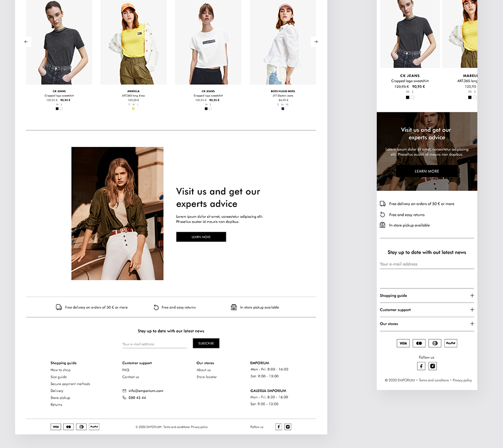Screen dimensions: 503x448
Task: Open the Store locator link
Action: point(207,377)
